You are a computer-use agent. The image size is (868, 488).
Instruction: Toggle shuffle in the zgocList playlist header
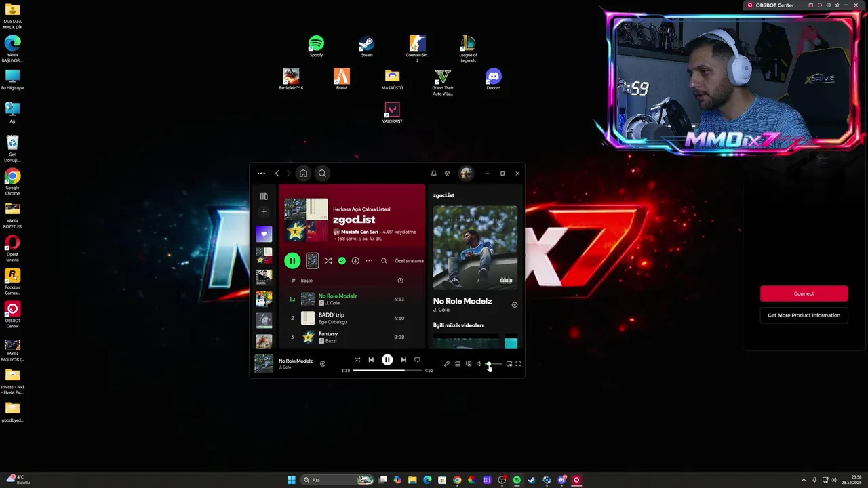coord(328,261)
